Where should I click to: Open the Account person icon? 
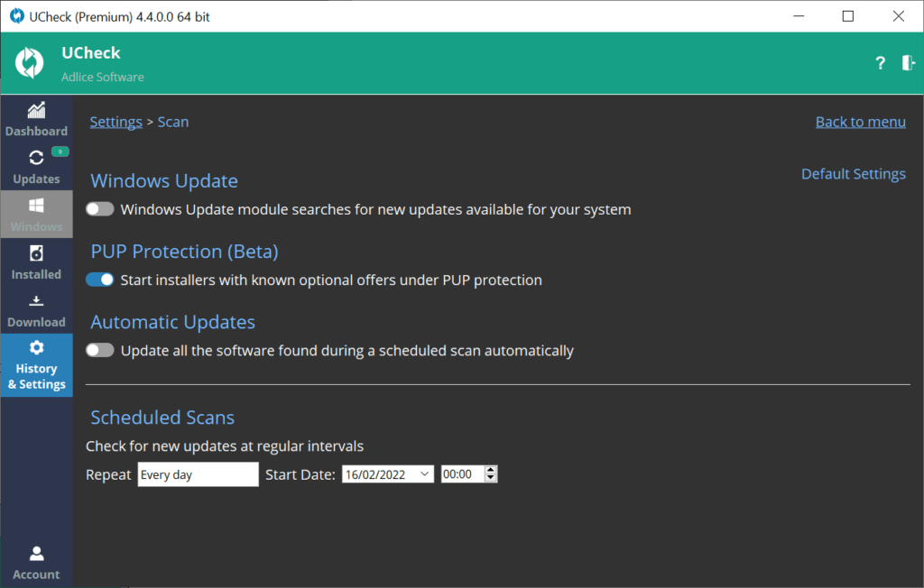click(x=36, y=554)
